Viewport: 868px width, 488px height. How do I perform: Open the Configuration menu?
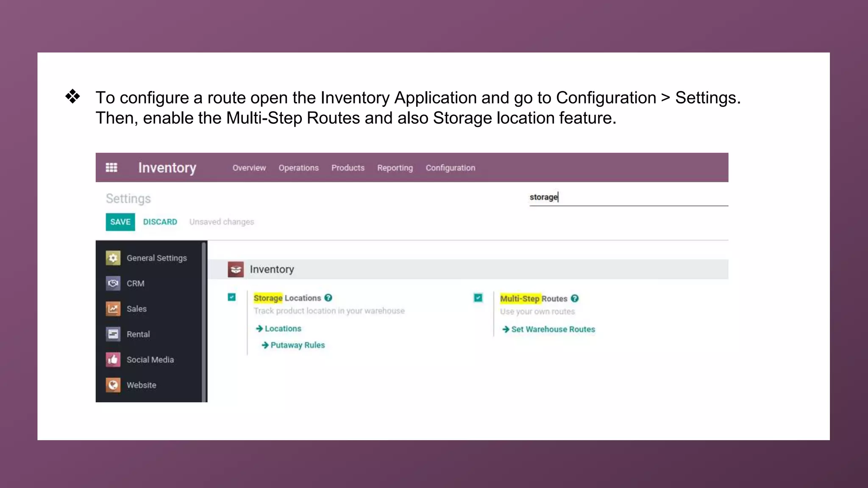click(450, 168)
